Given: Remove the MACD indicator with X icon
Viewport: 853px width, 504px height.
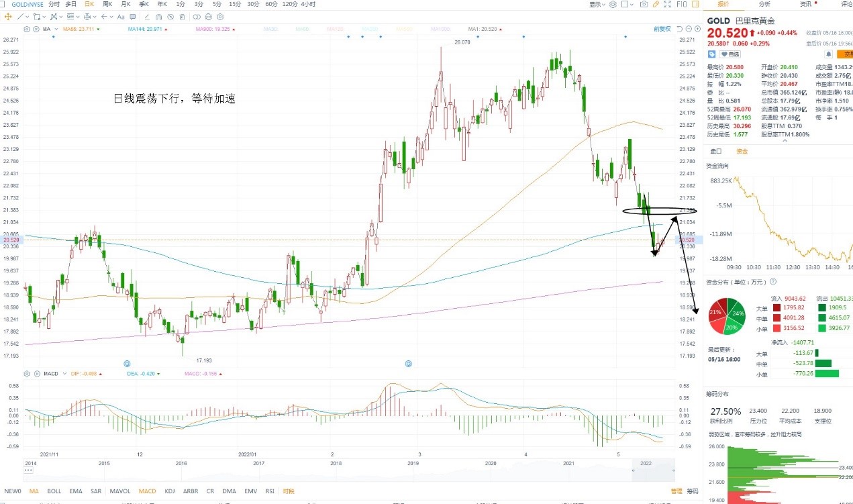Looking at the screenshot, I should point(36,373).
